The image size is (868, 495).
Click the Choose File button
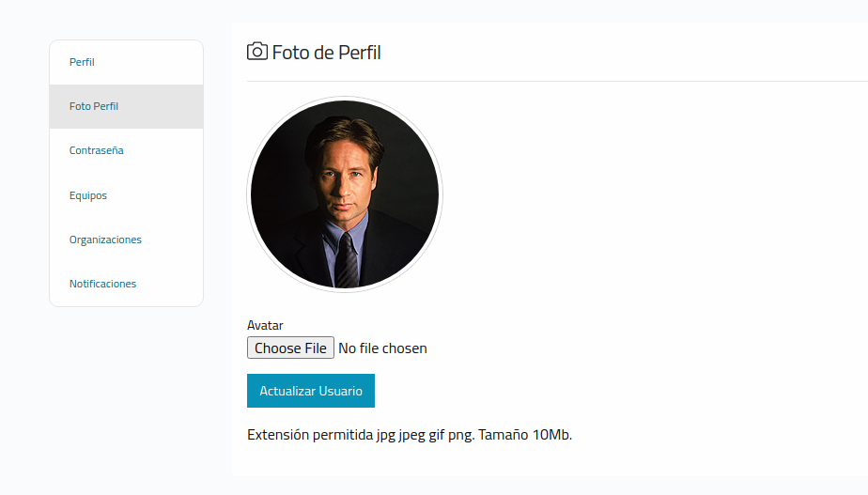point(290,348)
